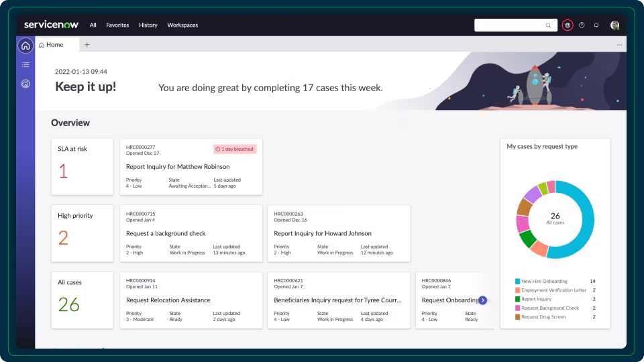644x362 pixels.
Task: Open the History menu
Action: pyautogui.click(x=148, y=25)
